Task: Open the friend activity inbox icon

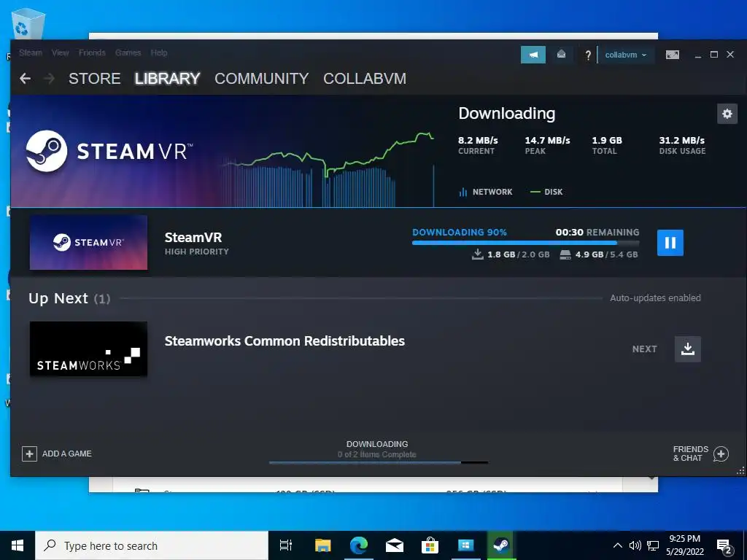Action: pyautogui.click(x=561, y=55)
